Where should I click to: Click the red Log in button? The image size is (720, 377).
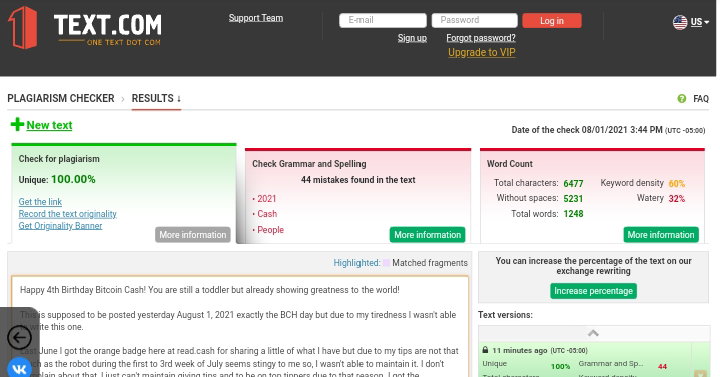[551, 21]
